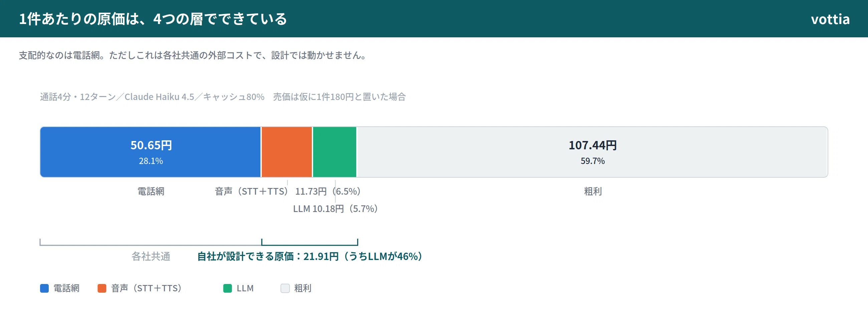Screen dimensions: 868x316
Task: Click the 音声（STT+TTS）11.73円 label
Action: 288,191
